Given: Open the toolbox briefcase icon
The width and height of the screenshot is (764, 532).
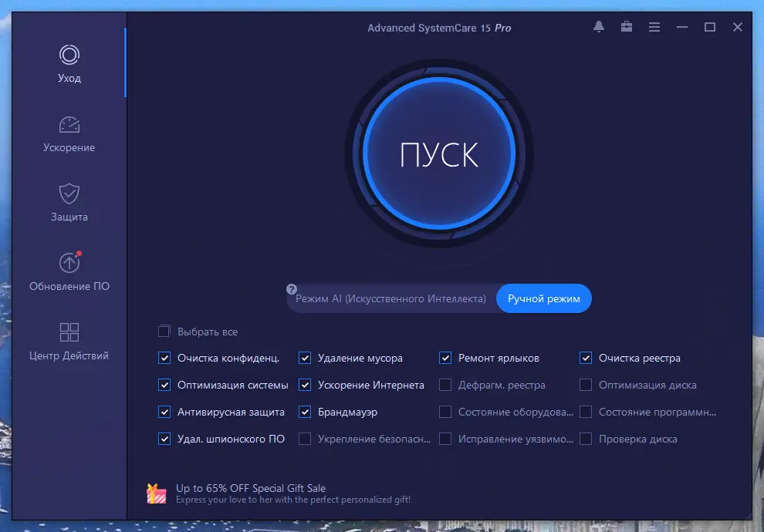Looking at the screenshot, I should (627, 27).
